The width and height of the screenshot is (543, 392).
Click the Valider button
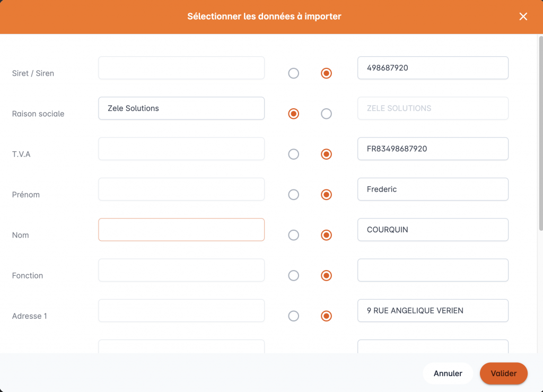pyautogui.click(x=503, y=373)
